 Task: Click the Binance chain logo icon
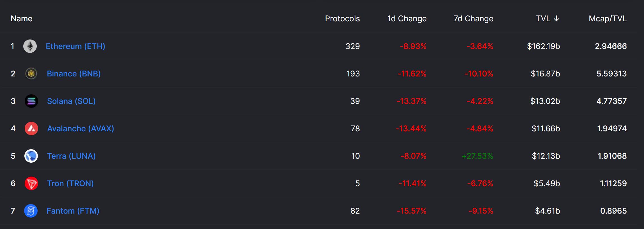(x=31, y=74)
